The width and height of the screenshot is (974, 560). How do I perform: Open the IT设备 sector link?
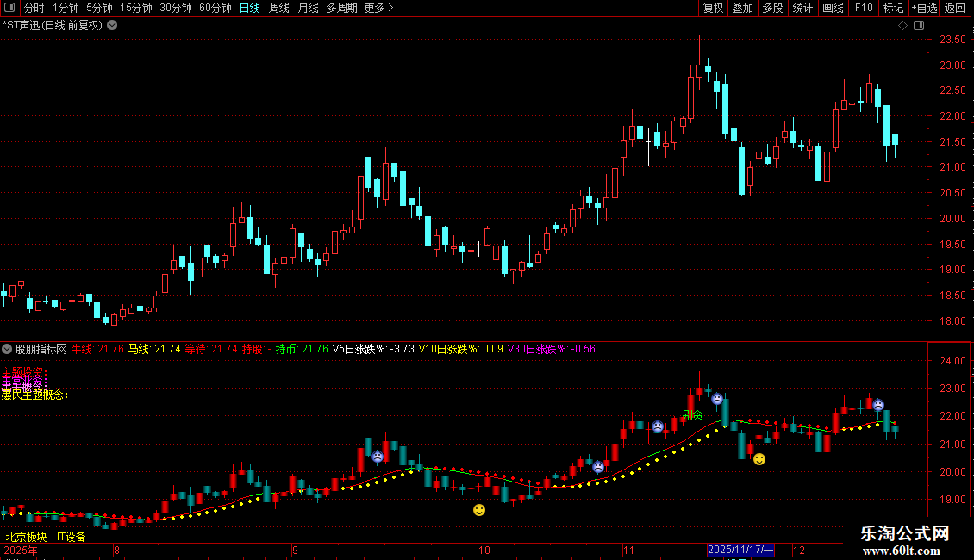72,537
